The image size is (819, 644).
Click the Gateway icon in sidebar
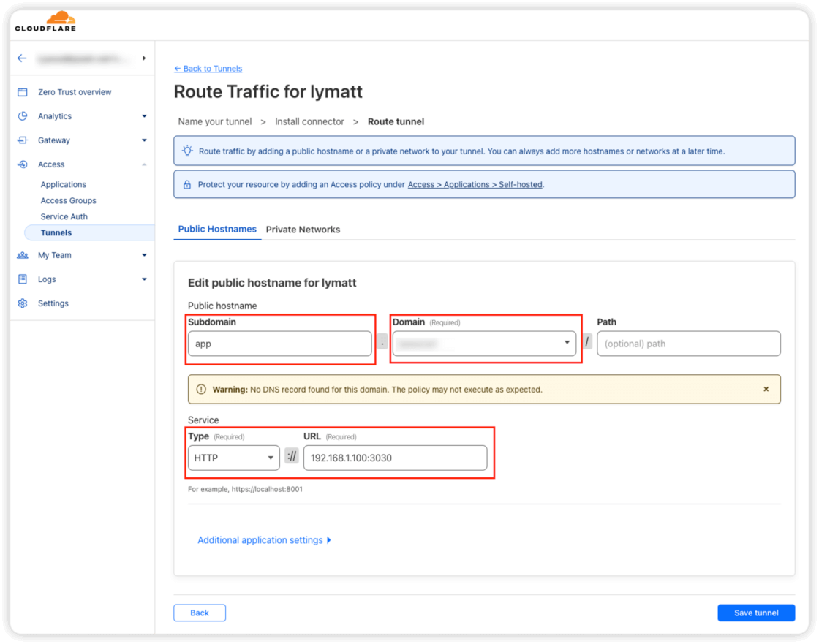coord(23,140)
